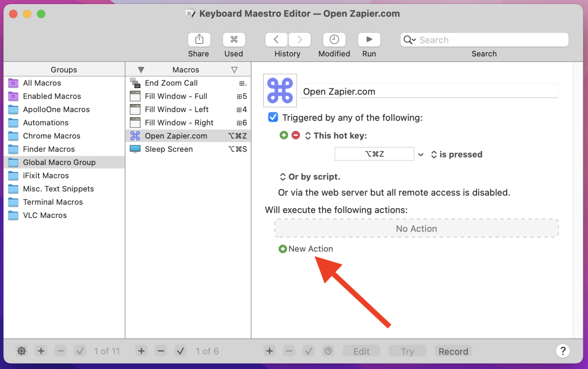This screenshot has height=369, width=588.
Task: Go back in History
Action: [x=276, y=39]
